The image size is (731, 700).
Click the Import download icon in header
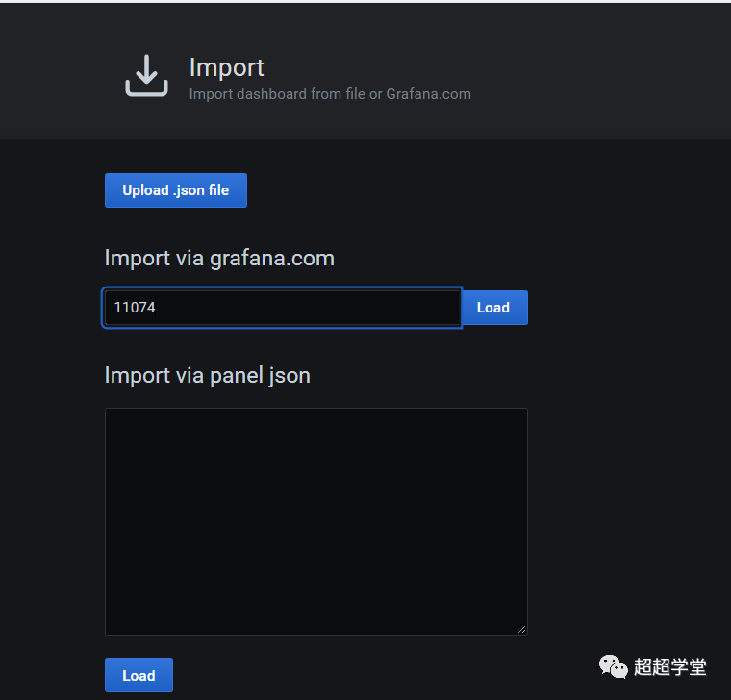click(146, 76)
